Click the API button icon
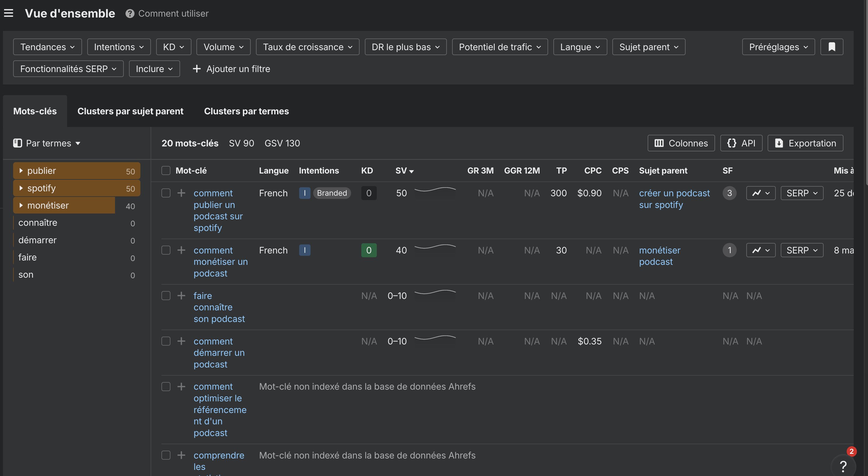 (x=731, y=143)
